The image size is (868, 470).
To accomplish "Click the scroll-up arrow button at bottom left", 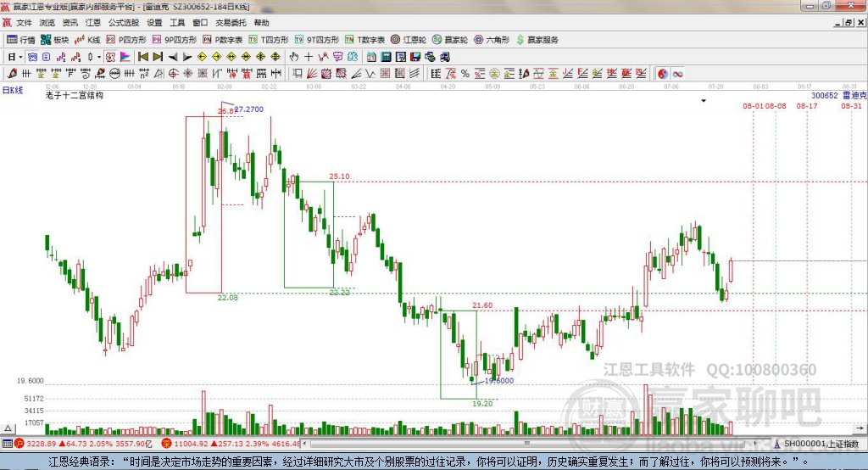I will pyautogui.click(x=8, y=428).
